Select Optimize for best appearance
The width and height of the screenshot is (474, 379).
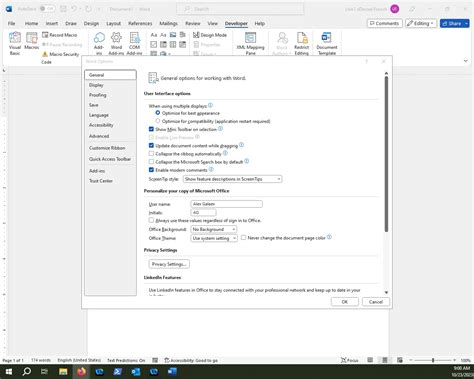click(158, 113)
